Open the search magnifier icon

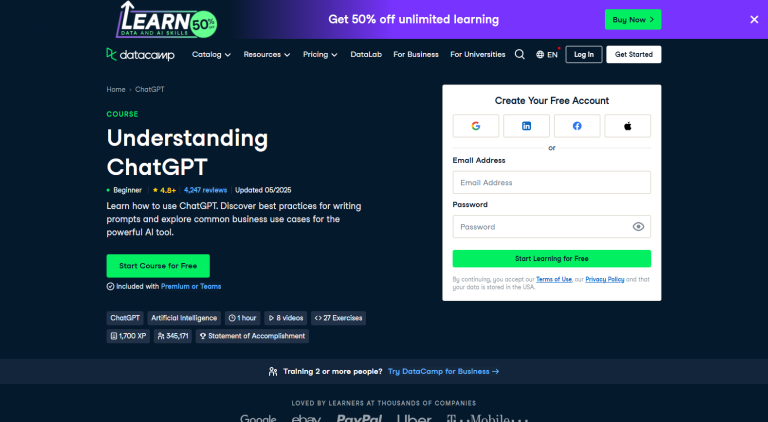520,54
